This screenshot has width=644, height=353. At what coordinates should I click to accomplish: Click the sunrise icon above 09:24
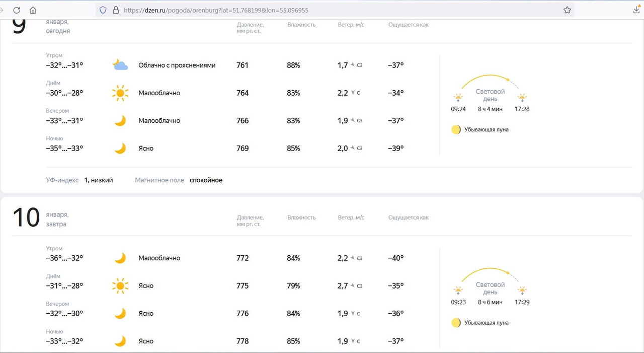[x=458, y=97]
